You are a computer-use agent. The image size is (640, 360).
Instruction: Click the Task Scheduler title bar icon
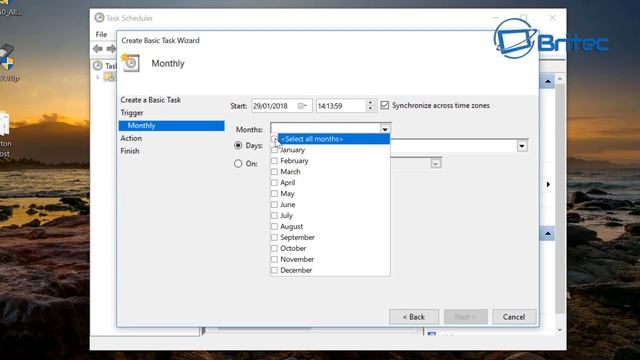coord(99,18)
